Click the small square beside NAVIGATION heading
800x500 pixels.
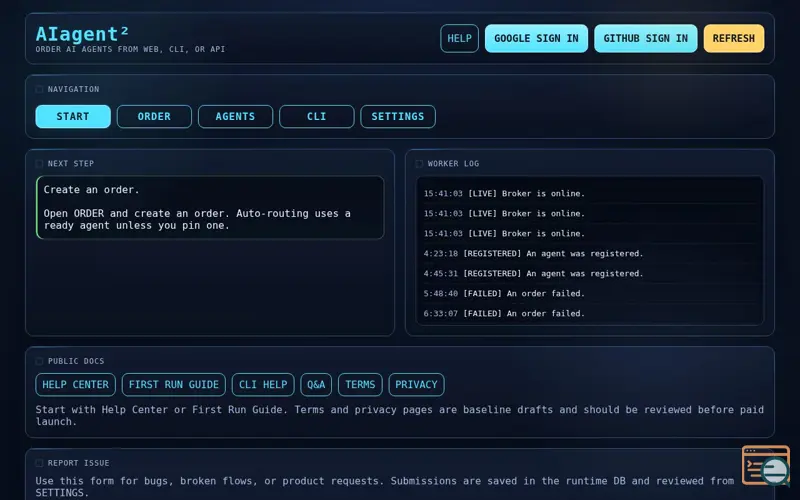coord(39,89)
